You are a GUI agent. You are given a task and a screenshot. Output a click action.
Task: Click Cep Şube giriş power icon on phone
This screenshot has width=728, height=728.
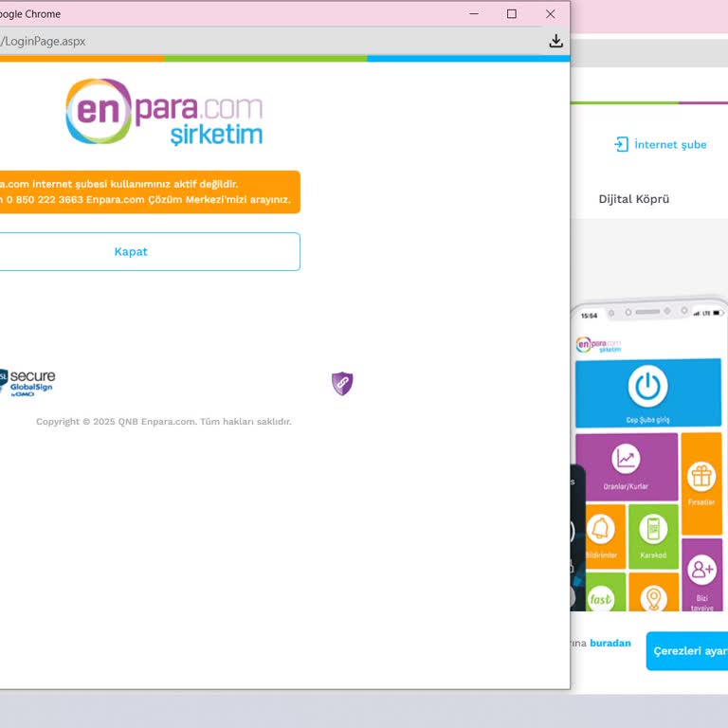coord(647,387)
